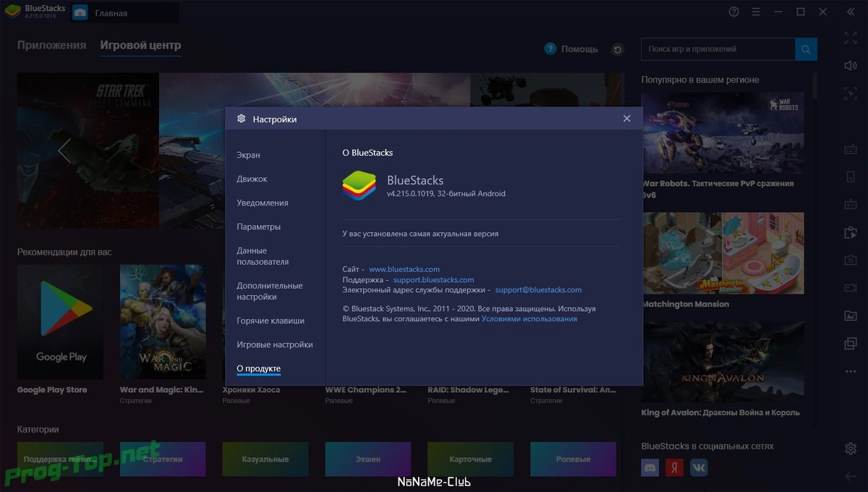This screenshot has height=492, width=868.
Task: Switch to the Приложения tab
Action: click(x=51, y=45)
